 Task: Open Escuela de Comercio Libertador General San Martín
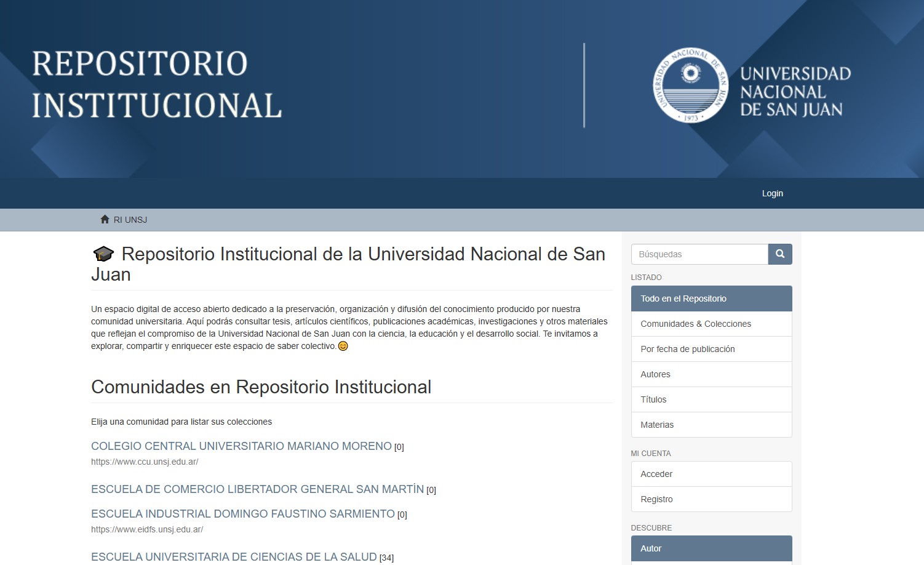(257, 489)
